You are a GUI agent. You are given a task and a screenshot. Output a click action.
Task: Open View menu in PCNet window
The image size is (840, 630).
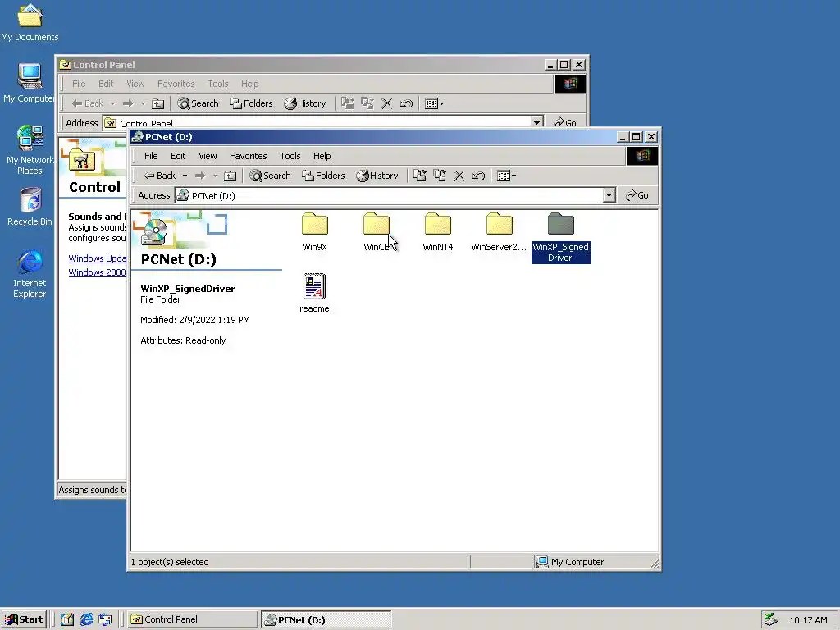(x=208, y=156)
